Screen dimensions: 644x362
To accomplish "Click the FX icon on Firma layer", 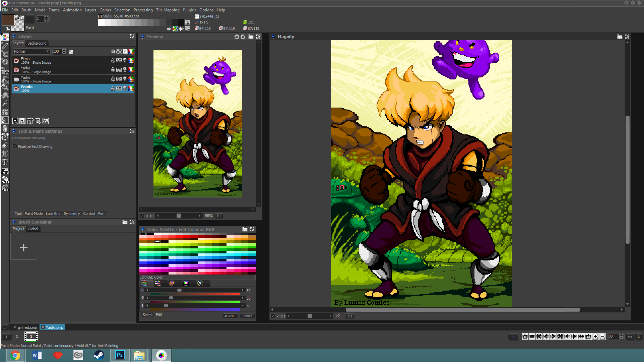I will click(119, 60).
